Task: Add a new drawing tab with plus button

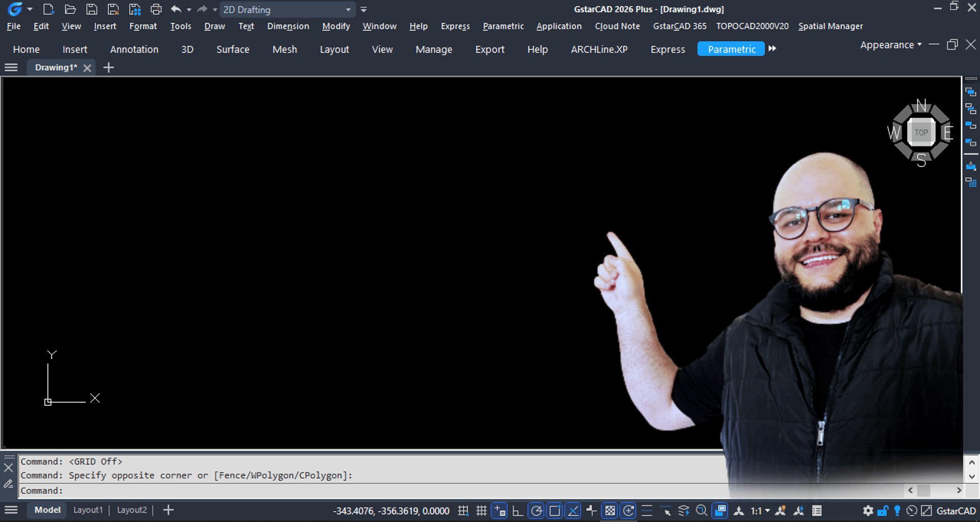Action: pos(109,67)
